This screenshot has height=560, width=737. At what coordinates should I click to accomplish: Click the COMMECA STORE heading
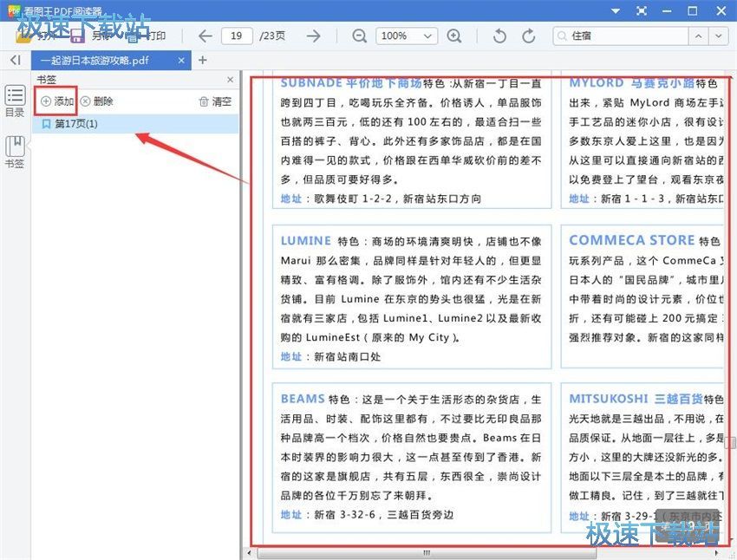coord(632,240)
